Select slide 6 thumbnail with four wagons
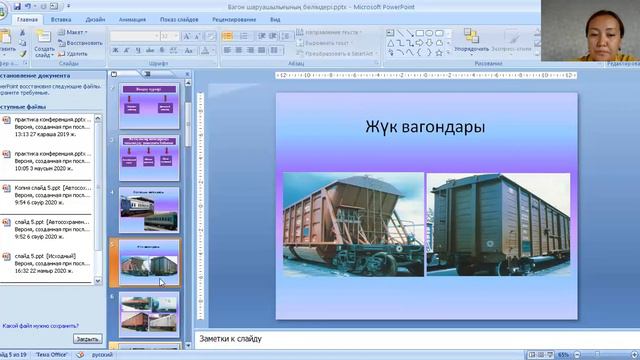Viewport: 640px width, 360px height. click(149, 314)
